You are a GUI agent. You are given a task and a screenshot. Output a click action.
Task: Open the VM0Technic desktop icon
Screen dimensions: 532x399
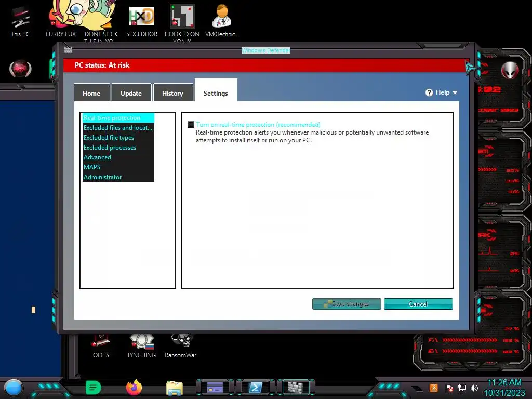[x=222, y=21]
